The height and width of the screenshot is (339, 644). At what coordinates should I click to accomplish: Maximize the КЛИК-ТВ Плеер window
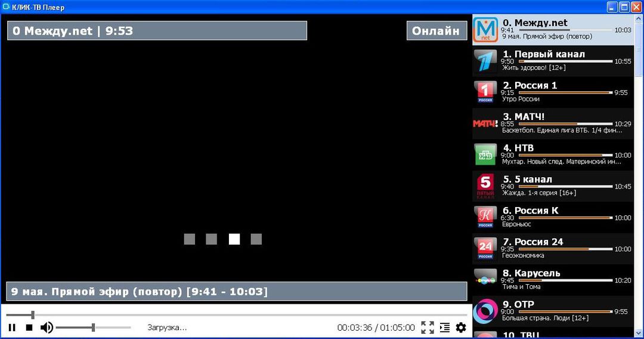click(624, 7)
